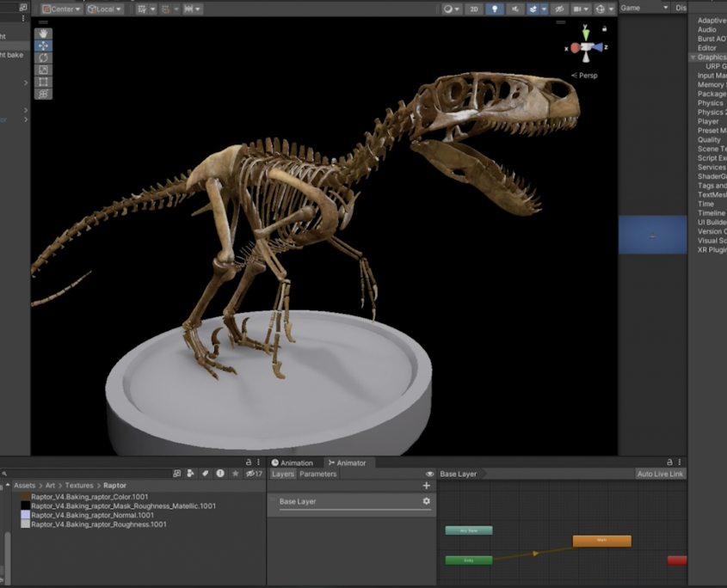This screenshot has width=727, height=588.
Task: Switch to the Parameters tab
Action: (x=317, y=474)
